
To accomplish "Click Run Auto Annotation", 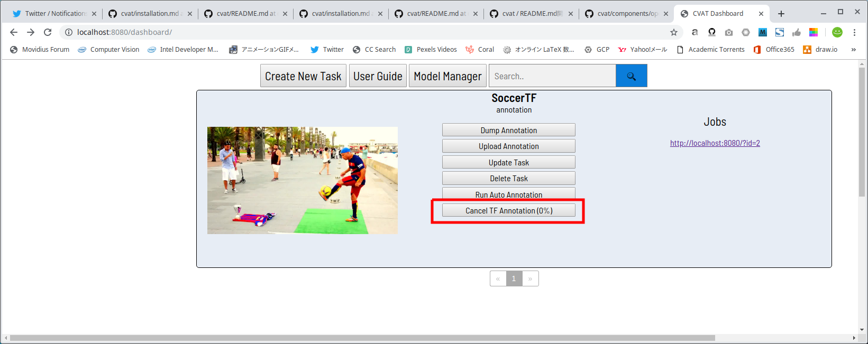I will pyautogui.click(x=509, y=194).
